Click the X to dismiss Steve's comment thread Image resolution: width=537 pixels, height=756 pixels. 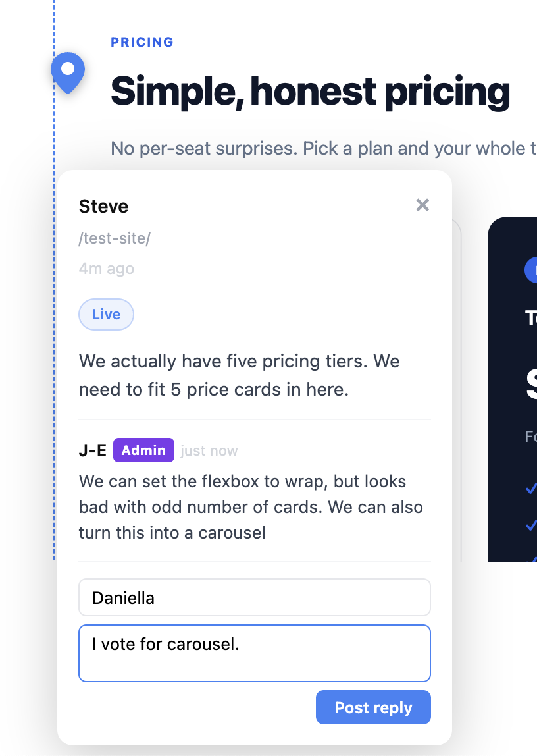tap(422, 205)
